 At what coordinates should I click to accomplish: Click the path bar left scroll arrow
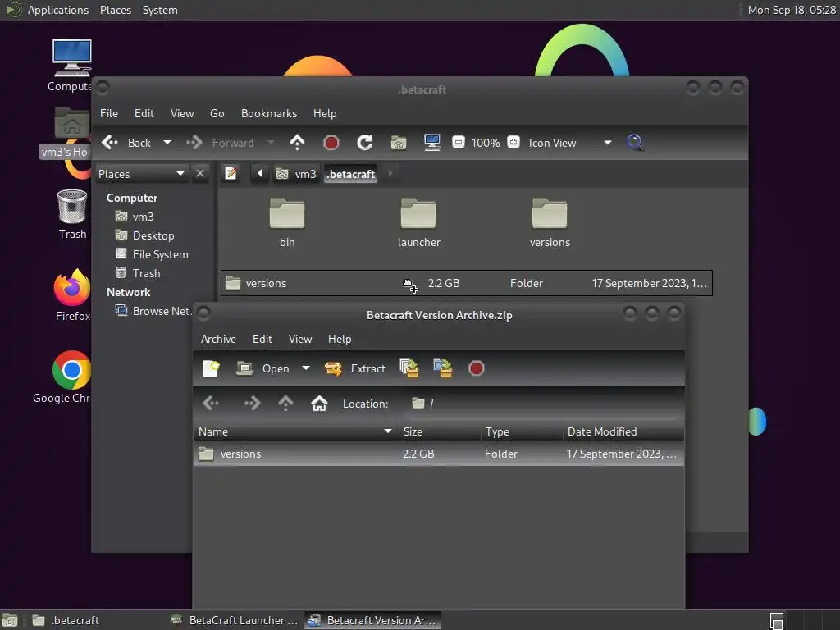pyautogui.click(x=260, y=173)
